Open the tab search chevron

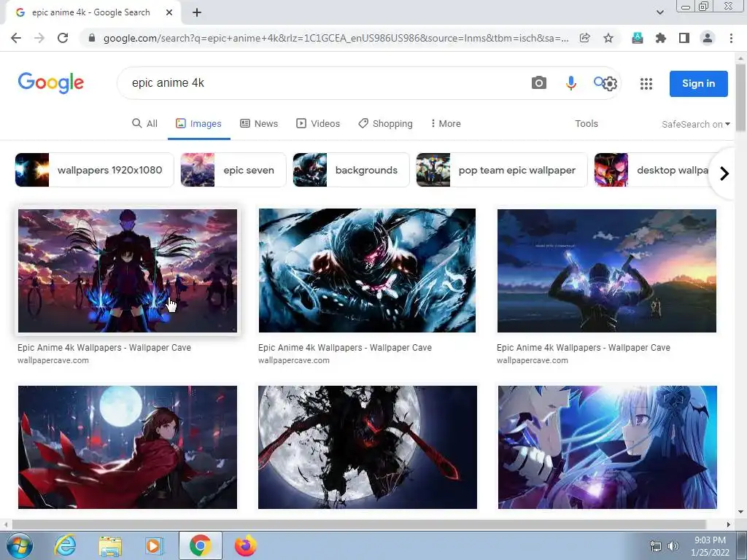(x=659, y=12)
